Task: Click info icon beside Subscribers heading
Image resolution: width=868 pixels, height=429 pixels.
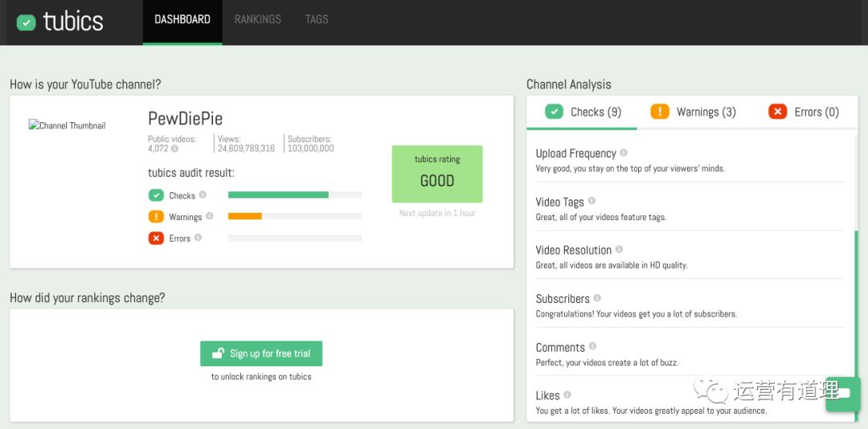Action: tap(597, 298)
